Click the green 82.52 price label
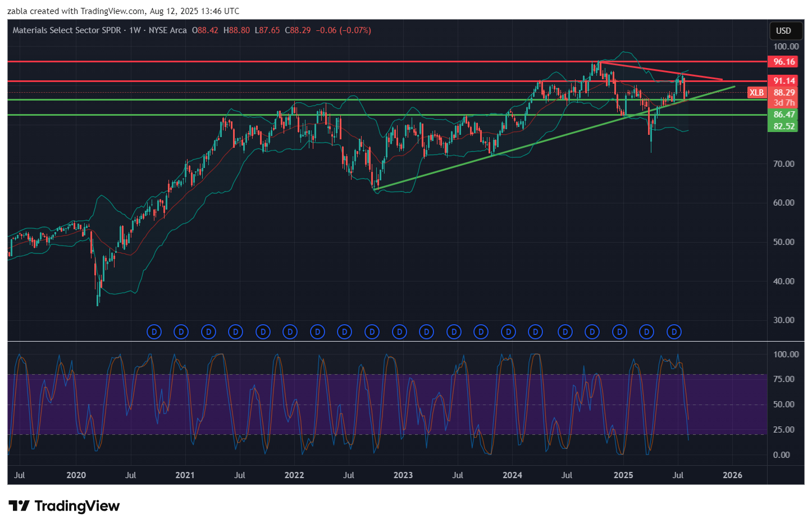The image size is (812, 527). (x=784, y=126)
